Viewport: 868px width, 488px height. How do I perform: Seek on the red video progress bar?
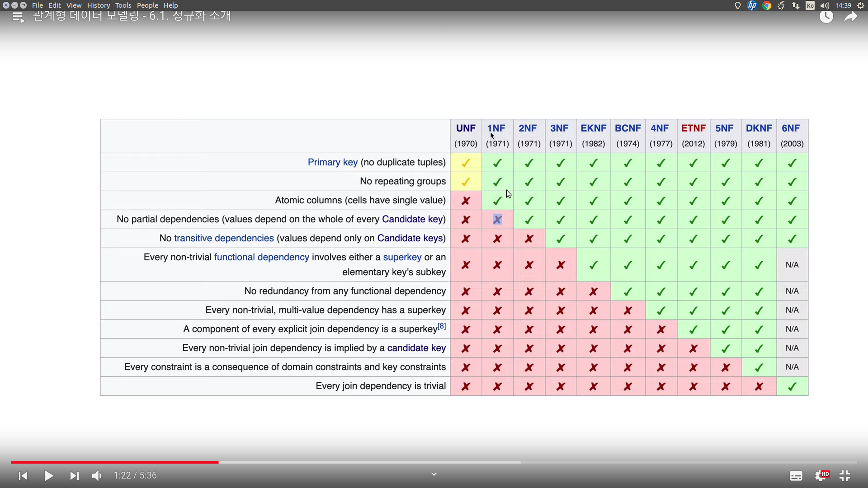click(114, 462)
